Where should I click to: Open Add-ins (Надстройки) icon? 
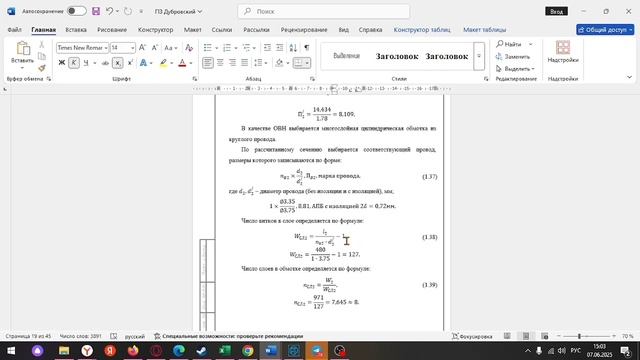click(563, 47)
